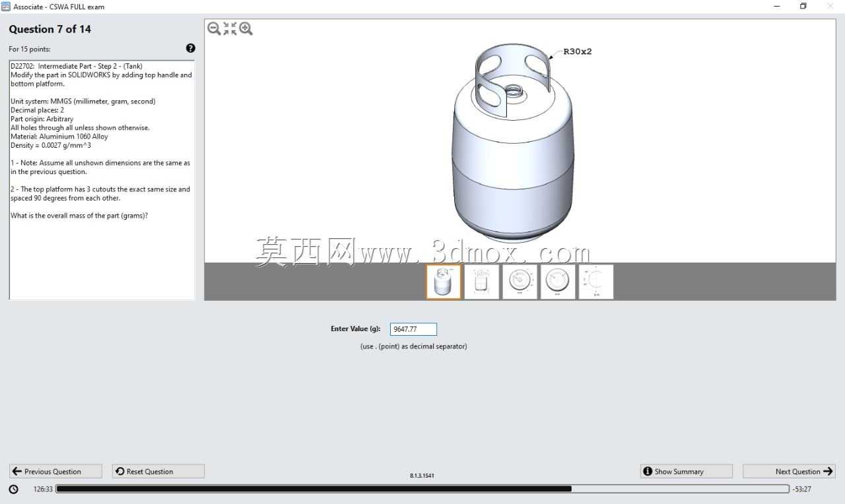Click the decimal separator hint text

tap(413, 346)
